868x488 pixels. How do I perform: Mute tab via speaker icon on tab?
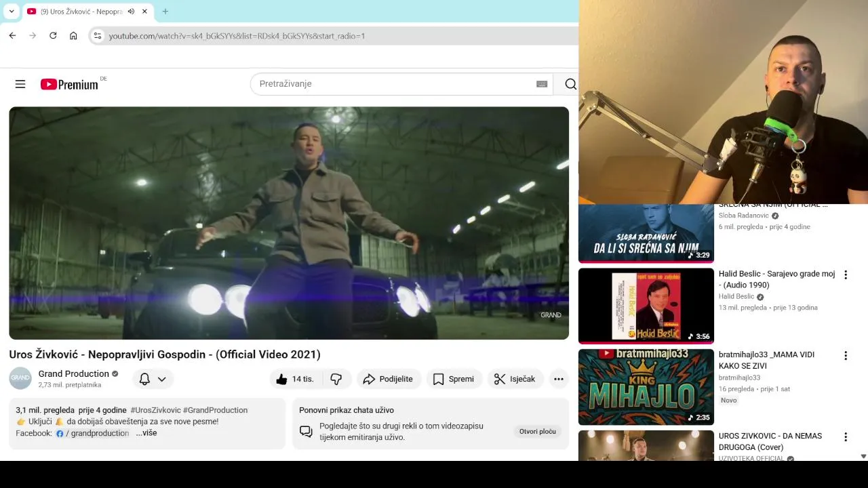[131, 12]
